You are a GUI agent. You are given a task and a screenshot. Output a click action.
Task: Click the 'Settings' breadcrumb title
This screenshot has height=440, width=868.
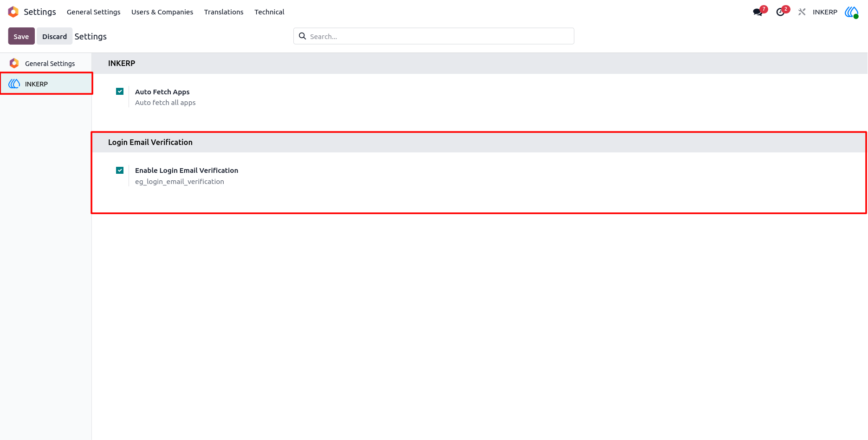point(91,36)
